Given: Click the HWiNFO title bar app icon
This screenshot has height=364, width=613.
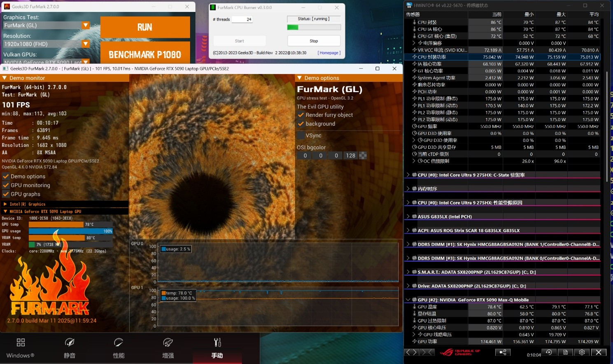Looking at the screenshot, I should [409, 5].
